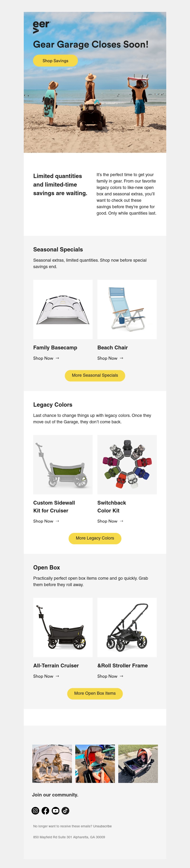Select the Switchback Color Kit product image

coord(127,464)
